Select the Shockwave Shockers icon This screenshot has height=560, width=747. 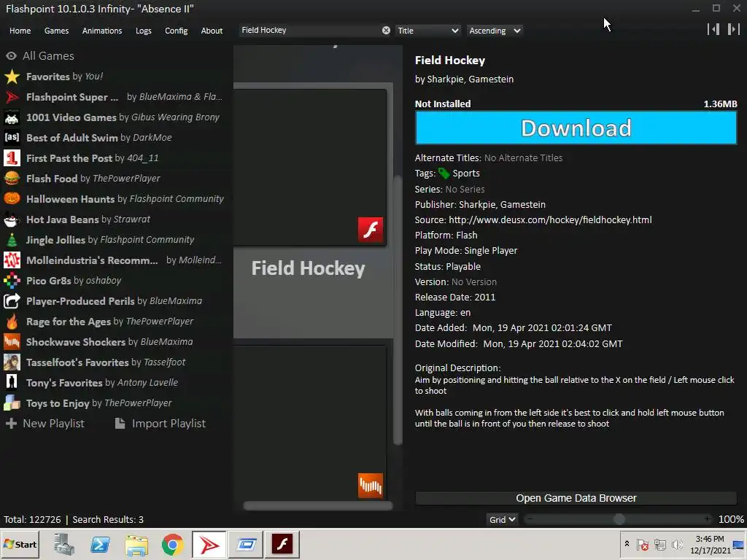[x=12, y=342]
